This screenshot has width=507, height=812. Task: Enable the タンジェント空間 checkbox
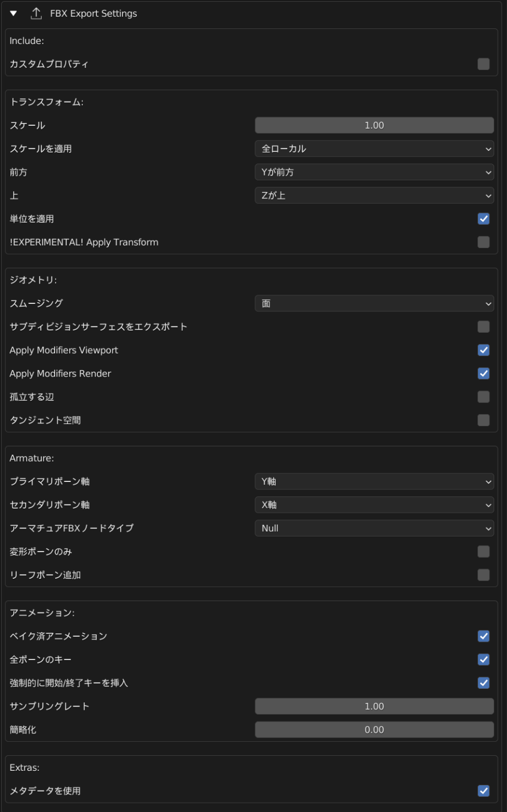pos(483,420)
